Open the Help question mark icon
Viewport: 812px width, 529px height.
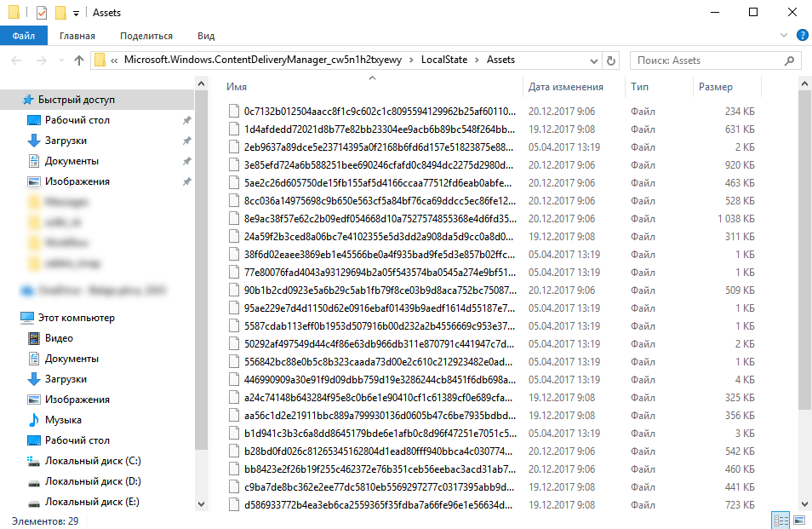pos(801,35)
